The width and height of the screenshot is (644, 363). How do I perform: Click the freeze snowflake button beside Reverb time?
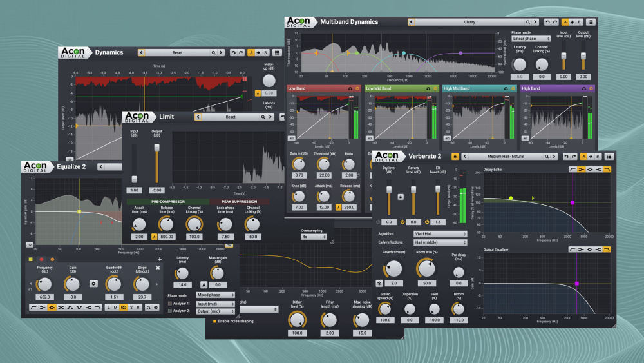coord(379,283)
